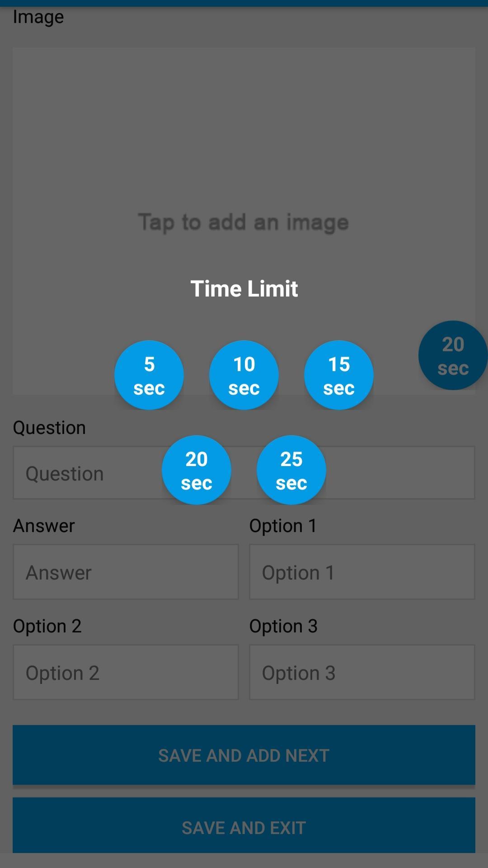The width and height of the screenshot is (488, 868).
Task: Click into the Answer text field
Action: [x=126, y=572]
